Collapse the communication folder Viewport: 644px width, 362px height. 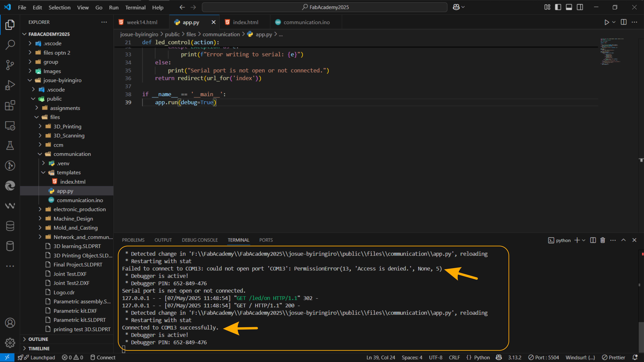tap(40, 154)
